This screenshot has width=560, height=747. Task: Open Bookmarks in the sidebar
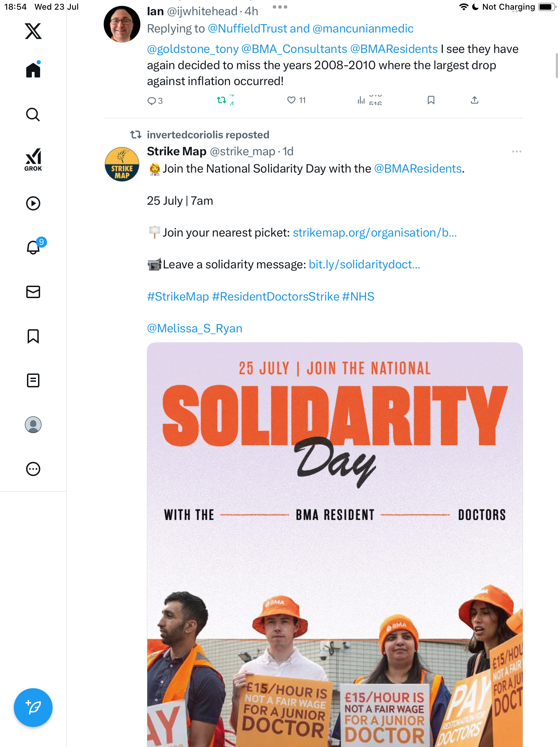tap(33, 336)
